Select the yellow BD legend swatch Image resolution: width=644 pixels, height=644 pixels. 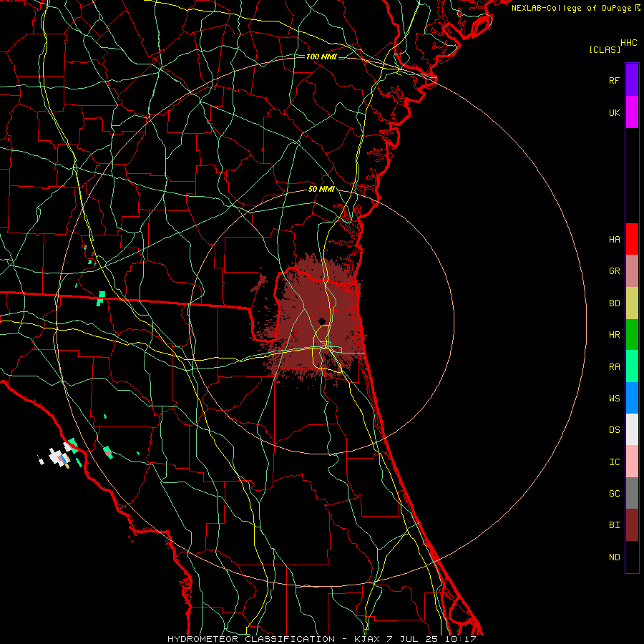[x=632, y=303]
